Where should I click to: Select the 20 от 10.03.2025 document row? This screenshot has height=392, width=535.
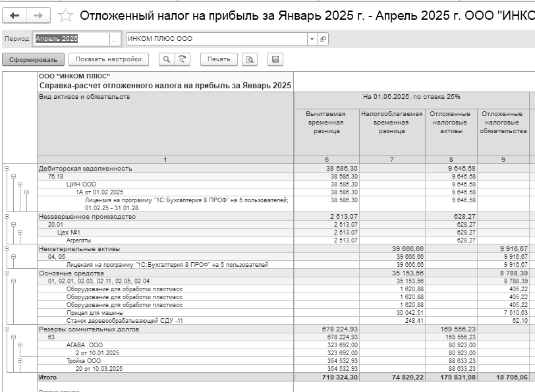(x=165, y=369)
